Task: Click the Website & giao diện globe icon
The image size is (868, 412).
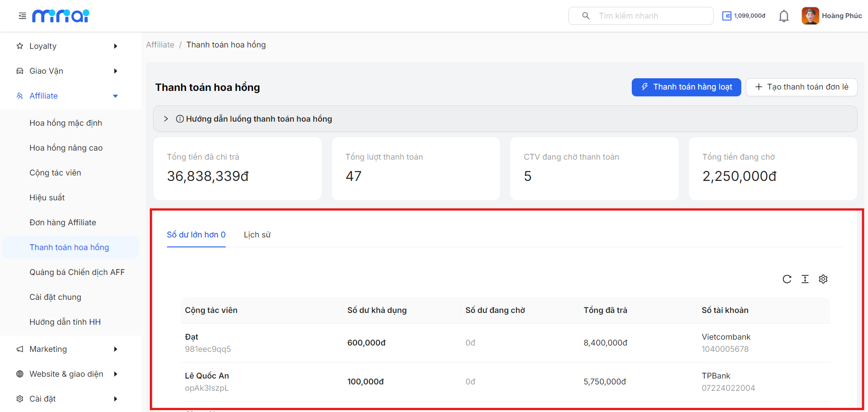Action: (x=20, y=374)
